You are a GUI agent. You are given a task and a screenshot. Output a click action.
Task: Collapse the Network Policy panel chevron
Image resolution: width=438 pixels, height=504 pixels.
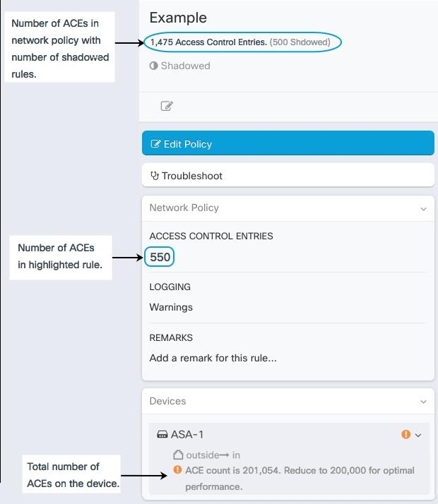[423, 208]
